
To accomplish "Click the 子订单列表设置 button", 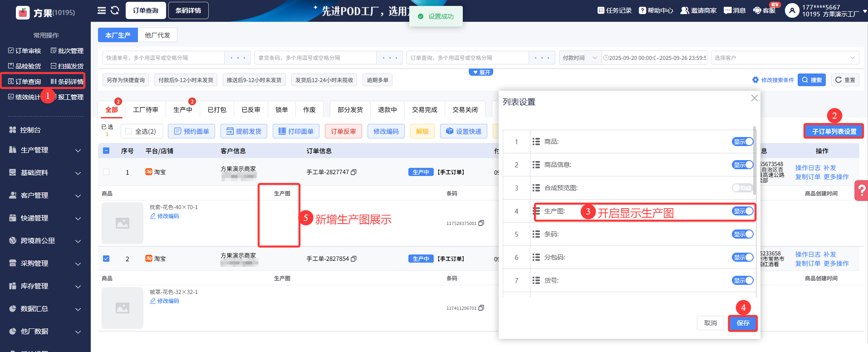I will pos(834,132).
